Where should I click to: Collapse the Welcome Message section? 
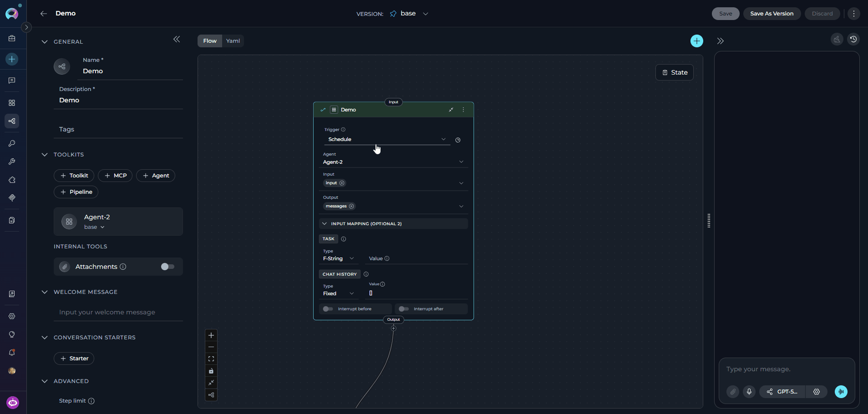pyautogui.click(x=45, y=292)
